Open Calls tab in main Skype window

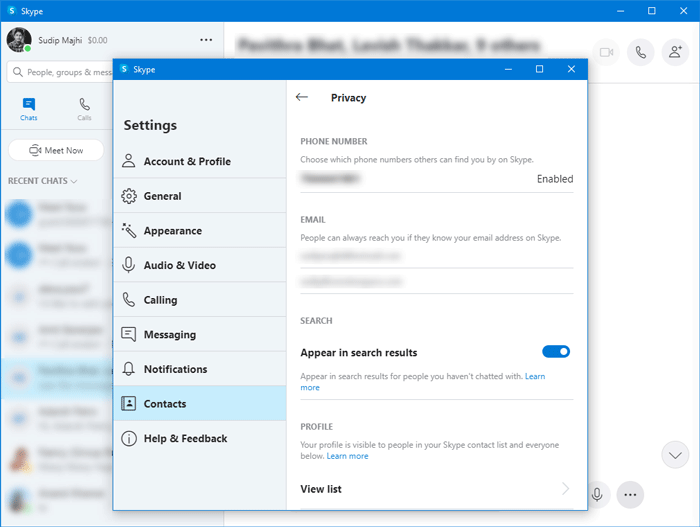(x=84, y=109)
